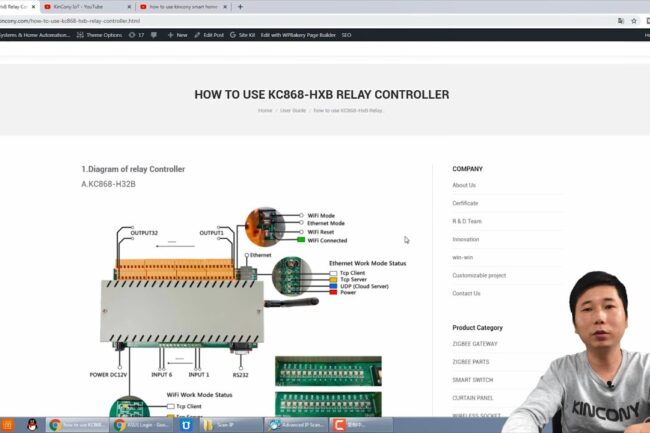
Task: Bookmark this page with the star icon
Action: point(634,21)
